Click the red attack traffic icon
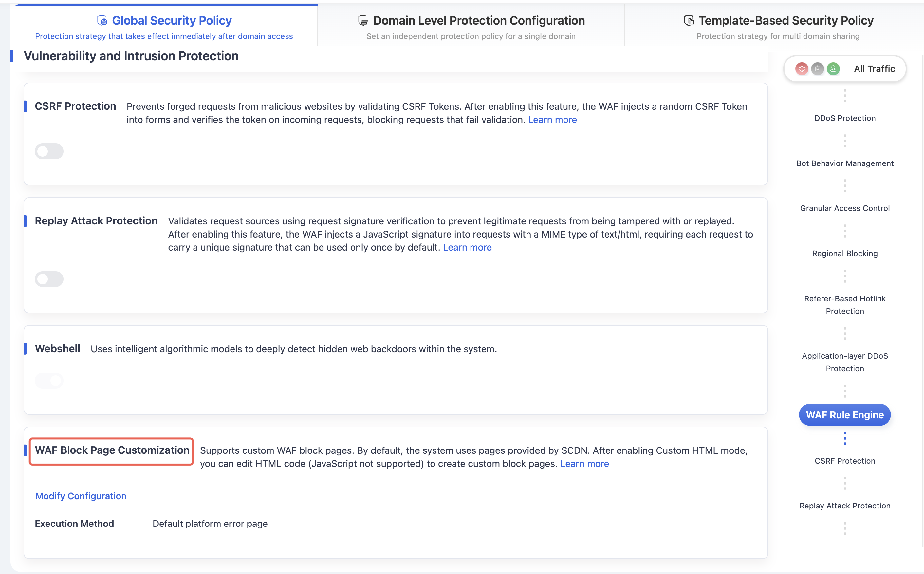This screenshot has width=924, height=574. pyautogui.click(x=802, y=69)
